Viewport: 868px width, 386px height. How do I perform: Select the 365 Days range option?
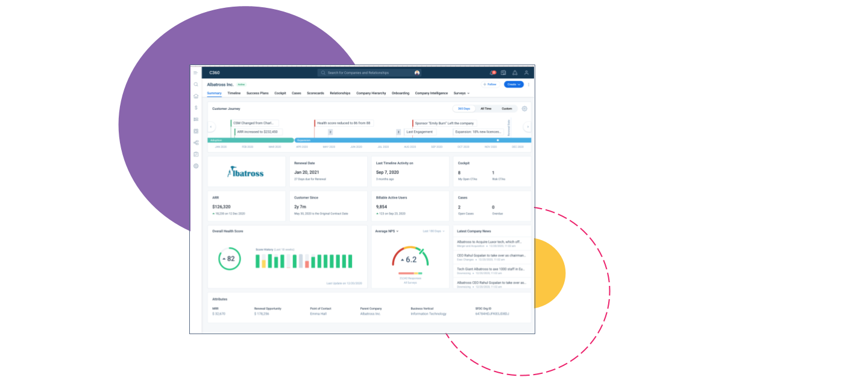click(464, 109)
